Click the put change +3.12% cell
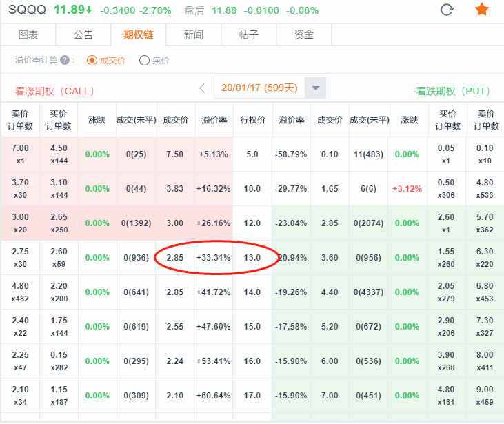This screenshot has width=504, height=424. coord(407,189)
